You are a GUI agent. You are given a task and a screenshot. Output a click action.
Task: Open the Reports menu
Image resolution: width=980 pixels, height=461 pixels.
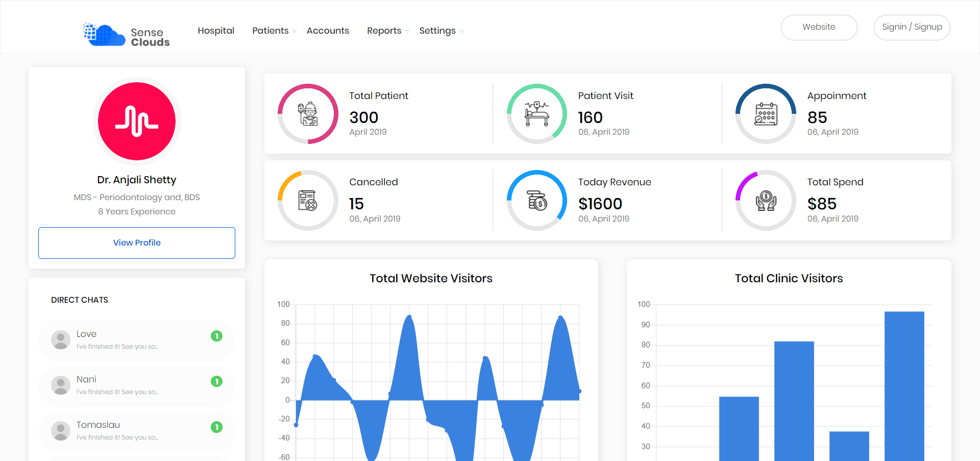[384, 31]
